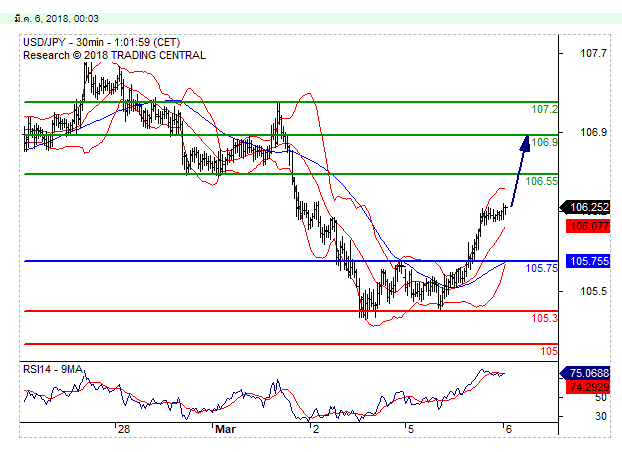Click the 106.9 price axis label
The width and height of the screenshot is (622, 452).
593,132
